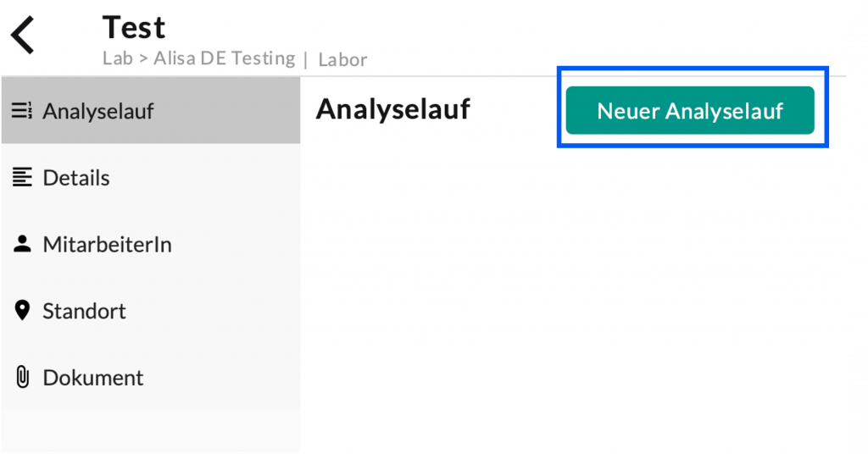This screenshot has height=454, width=868.
Task: Click the blank sidebar space below Dokument
Action: [x=150, y=430]
